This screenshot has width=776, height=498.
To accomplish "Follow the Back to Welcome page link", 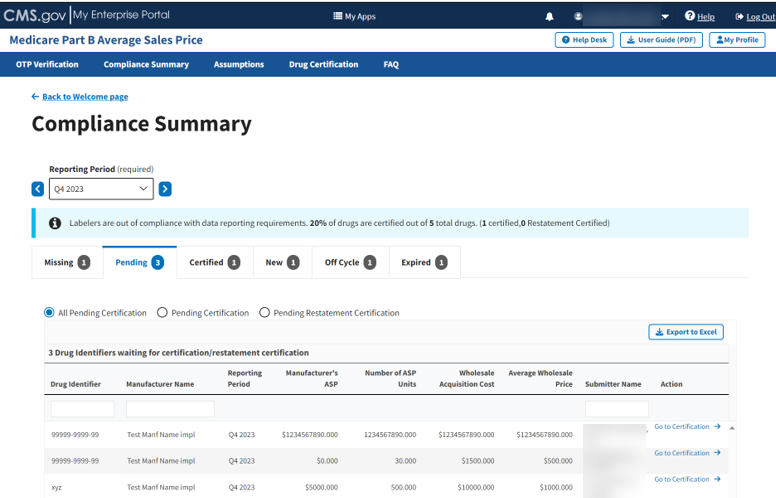I will 84,97.
